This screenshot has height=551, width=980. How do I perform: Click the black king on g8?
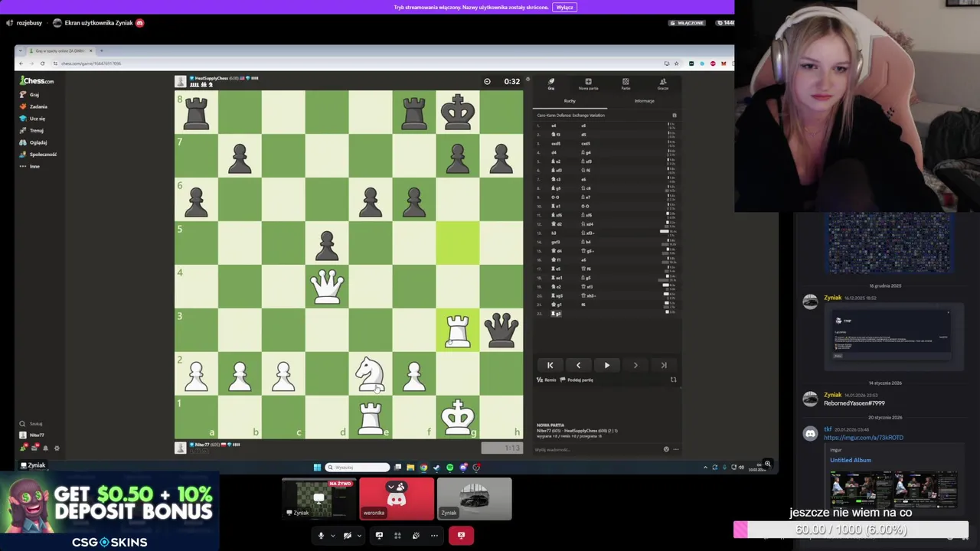[x=458, y=112]
